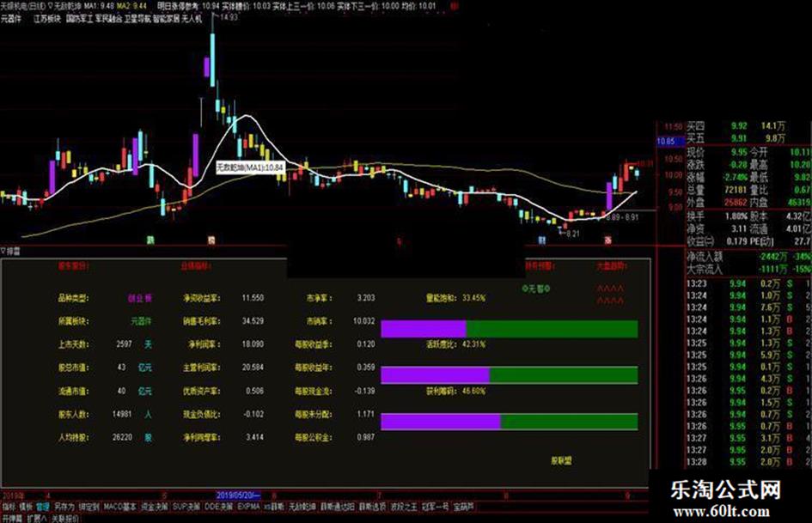
Task: Click the 卫星导航 concept tag
Action: [137, 19]
